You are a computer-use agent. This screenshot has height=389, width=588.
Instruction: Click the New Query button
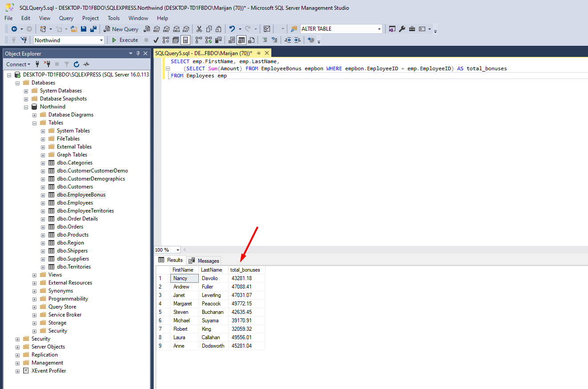pyautogui.click(x=121, y=29)
